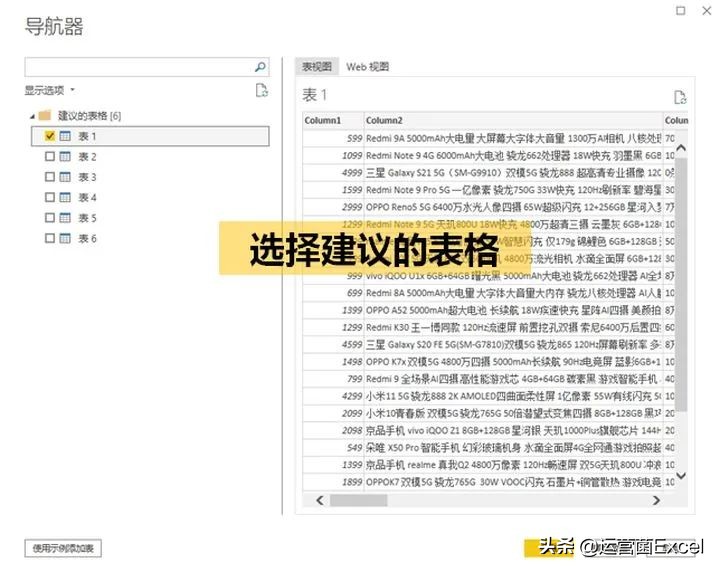Screen dimensions: 720x572
Task: Click the Redmi K30 row text
Action: point(513,327)
